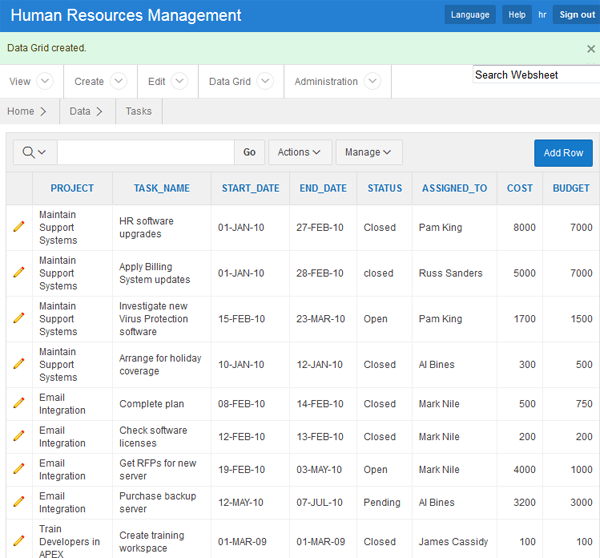The width and height of the screenshot is (600, 558).
Task: Click pencil icon for Purchase backup server row
Action: click(x=18, y=502)
